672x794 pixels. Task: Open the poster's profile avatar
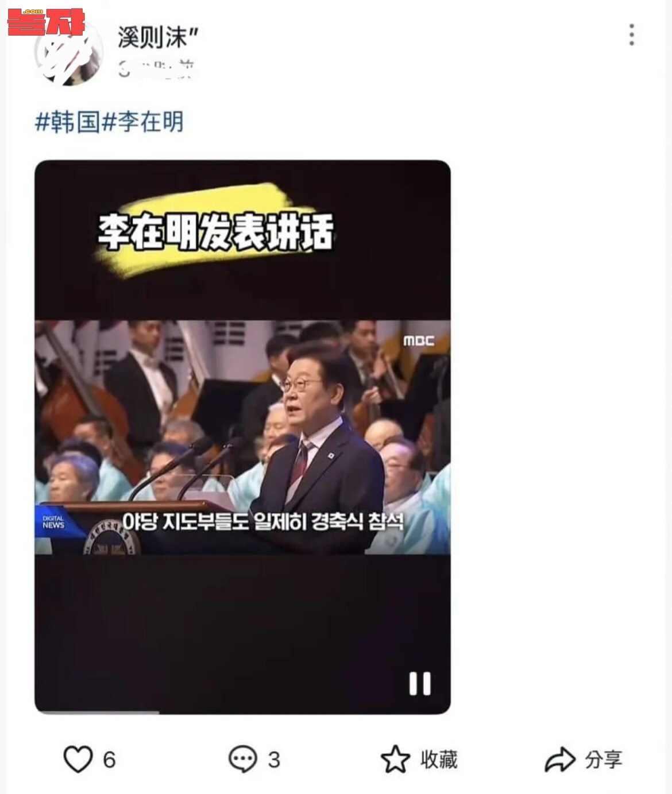(68, 53)
